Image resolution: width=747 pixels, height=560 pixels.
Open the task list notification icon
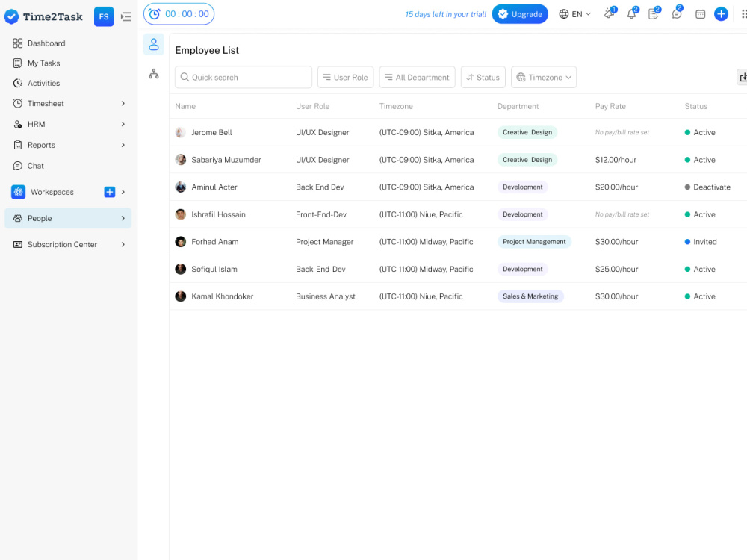(654, 13)
